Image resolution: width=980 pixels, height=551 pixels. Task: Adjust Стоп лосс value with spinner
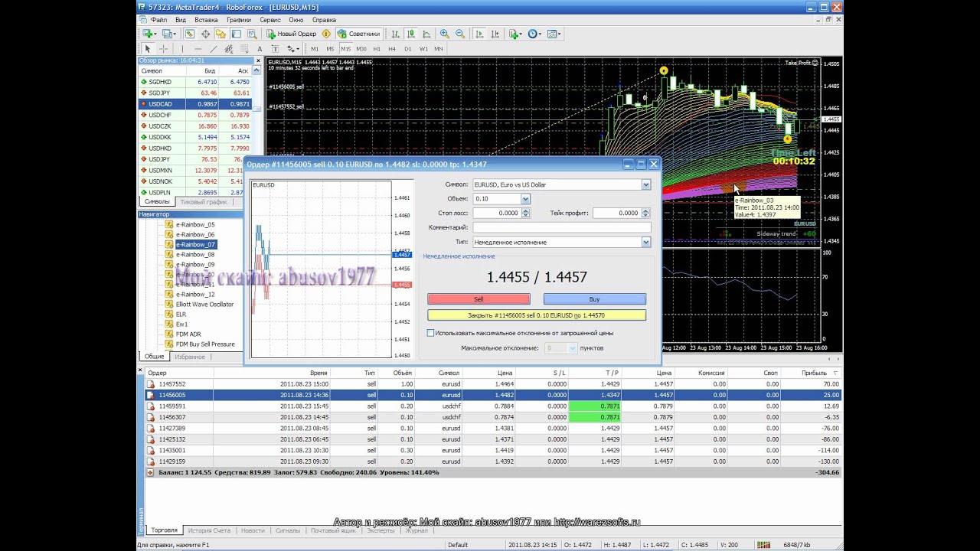[x=524, y=214]
